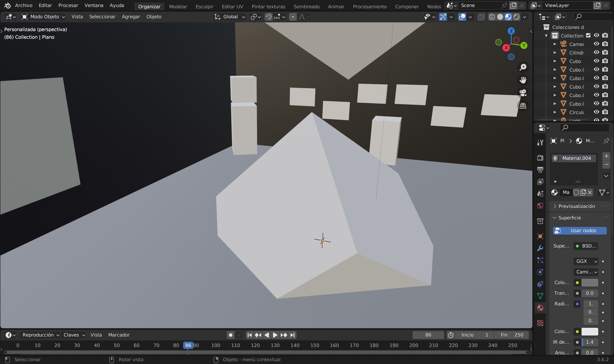This screenshot has width=614, height=364.
Task: Open the Modifiers wrench tab
Action: coord(540,248)
